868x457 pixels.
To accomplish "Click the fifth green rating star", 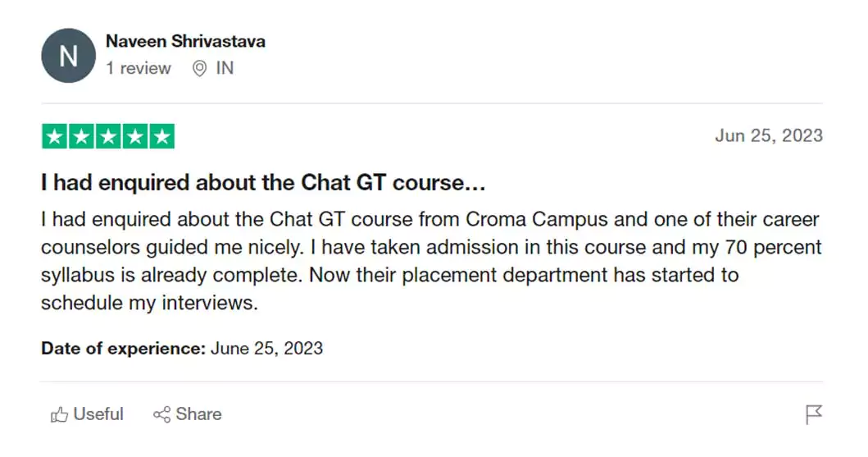I will [161, 136].
